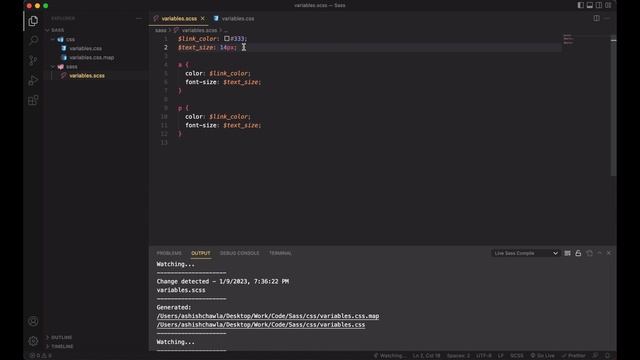Open variables.css in the Explorer tree
This screenshot has height=360, width=640.
(86, 49)
